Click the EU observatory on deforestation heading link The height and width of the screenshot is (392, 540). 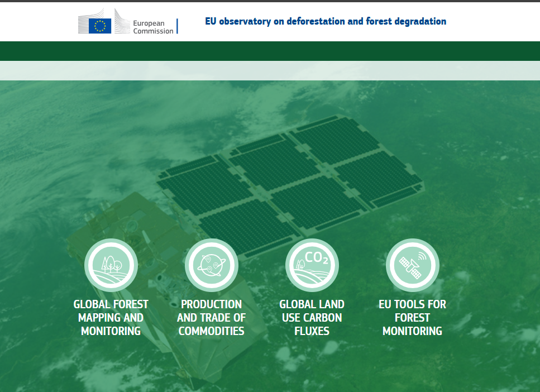coord(326,21)
